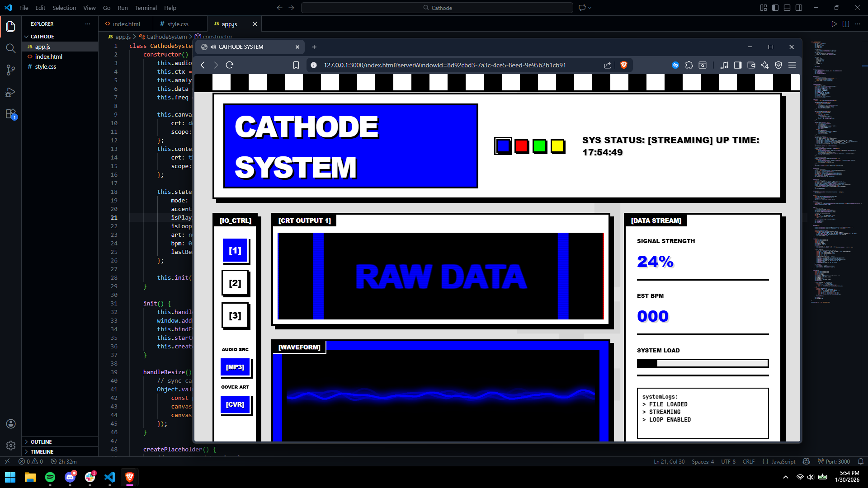868x488 pixels.
Task: Click the Brave Shields lion icon
Action: (x=624, y=65)
